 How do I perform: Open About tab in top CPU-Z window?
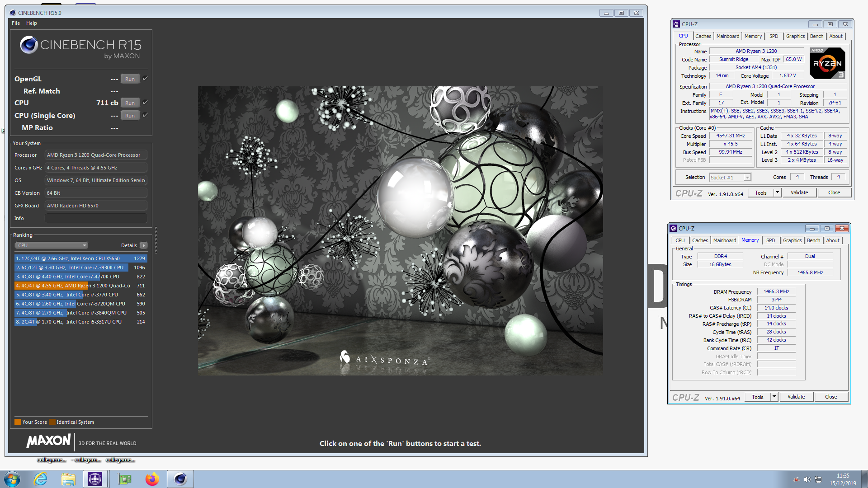point(836,36)
